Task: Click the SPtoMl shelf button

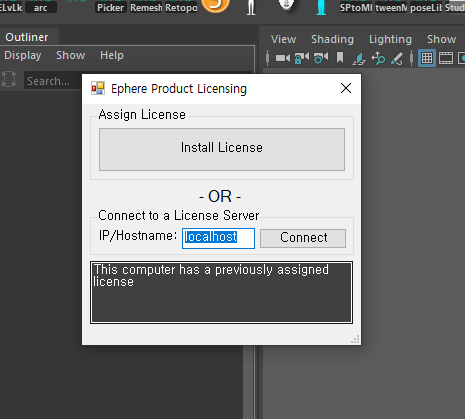Action: tap(356, 7)
